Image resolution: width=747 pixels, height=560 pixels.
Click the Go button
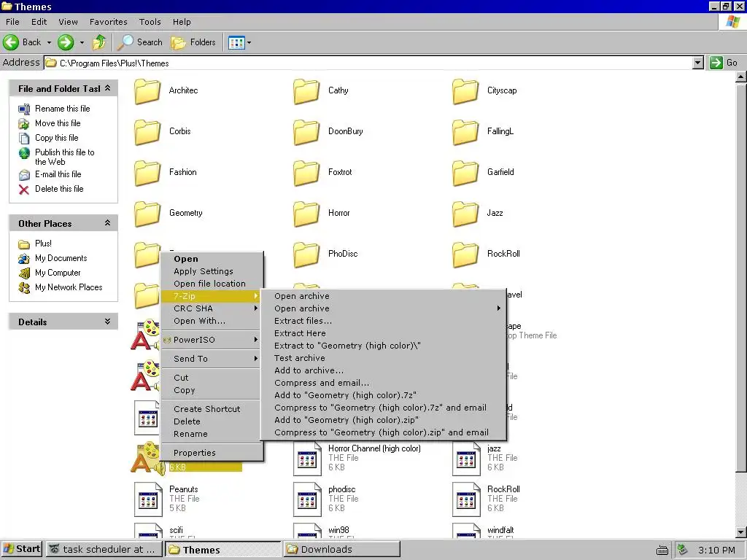[x=724, y=63]
